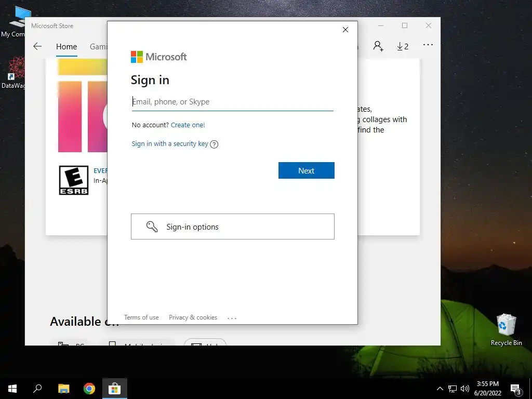Click the Microsoft logo in dialog

(158, 57)
